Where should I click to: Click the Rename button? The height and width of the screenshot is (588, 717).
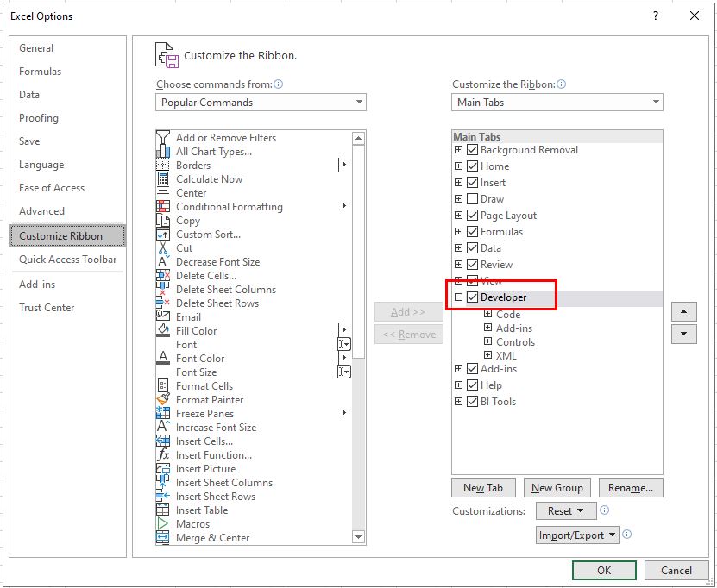coord(631,487)
